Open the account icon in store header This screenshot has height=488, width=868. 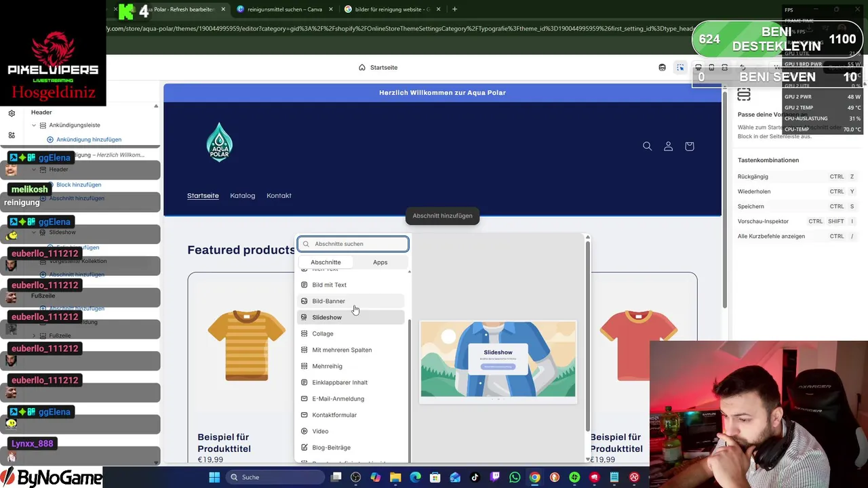(x=668, y=146)
